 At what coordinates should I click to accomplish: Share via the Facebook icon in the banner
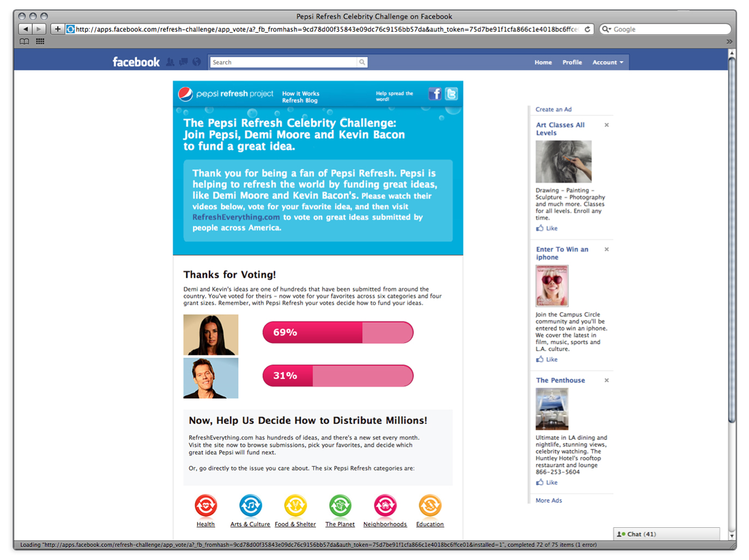[434, 94]
